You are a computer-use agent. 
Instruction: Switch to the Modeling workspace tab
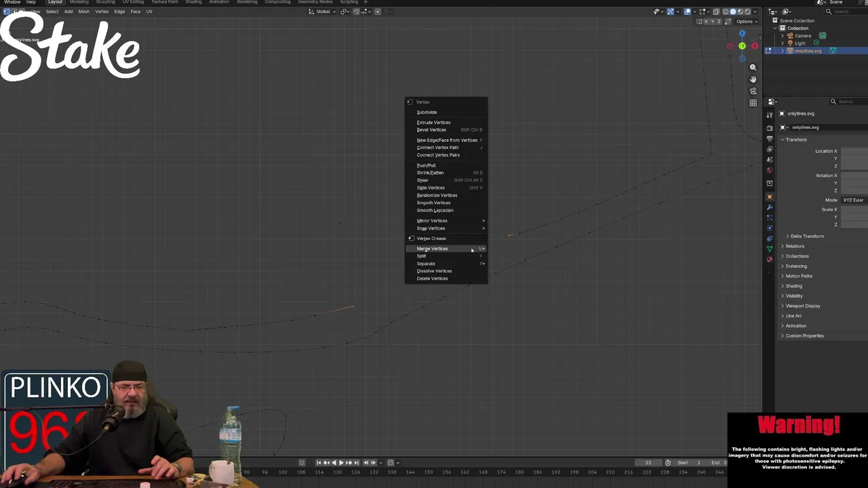coord(79,2)
